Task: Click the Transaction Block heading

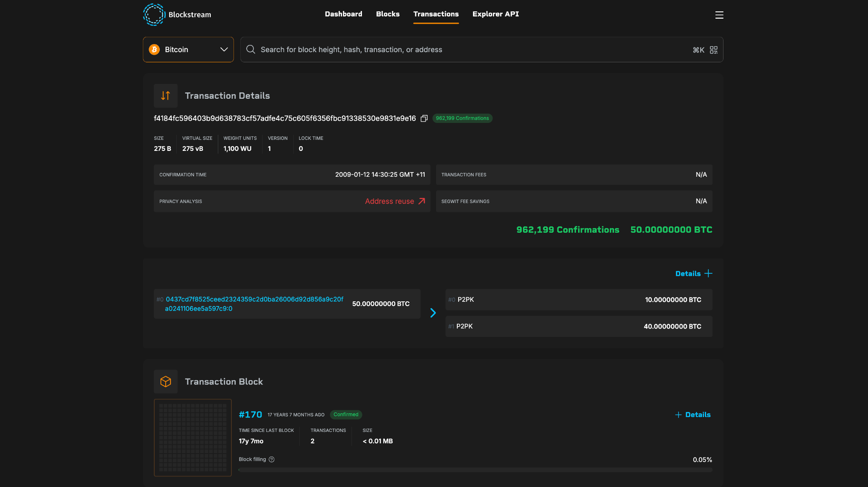Action: pyautogui.click(x=224, y=382)
